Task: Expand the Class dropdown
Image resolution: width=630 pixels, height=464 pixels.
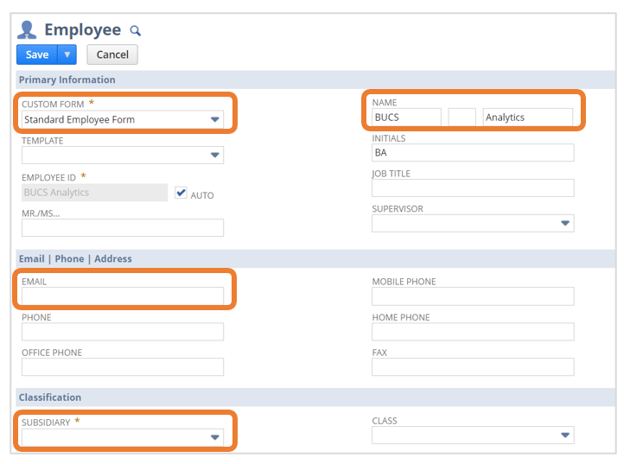Action: click(565, 436)
